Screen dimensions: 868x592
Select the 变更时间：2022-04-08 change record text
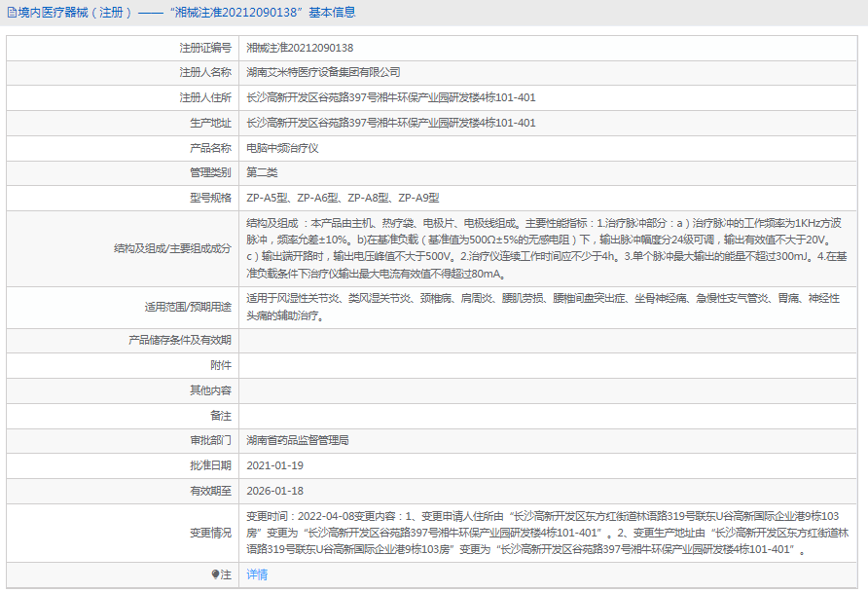click(548, 534)
